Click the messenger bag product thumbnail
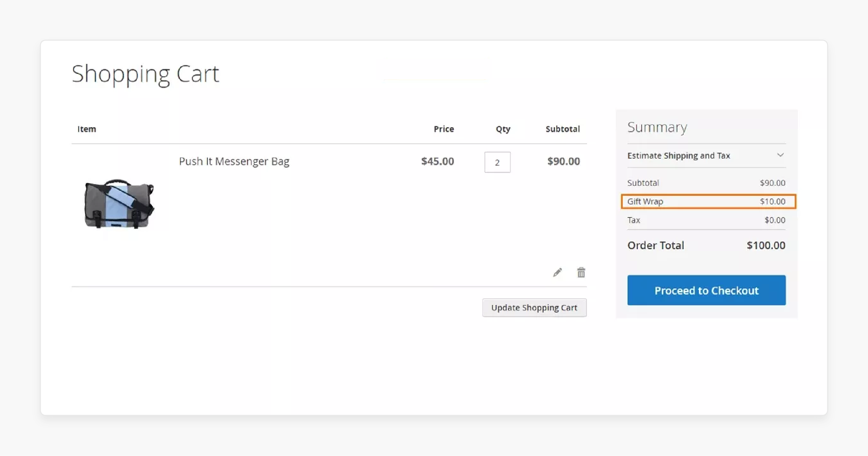Screen dimensions: 868x456 tap(119, 204)
